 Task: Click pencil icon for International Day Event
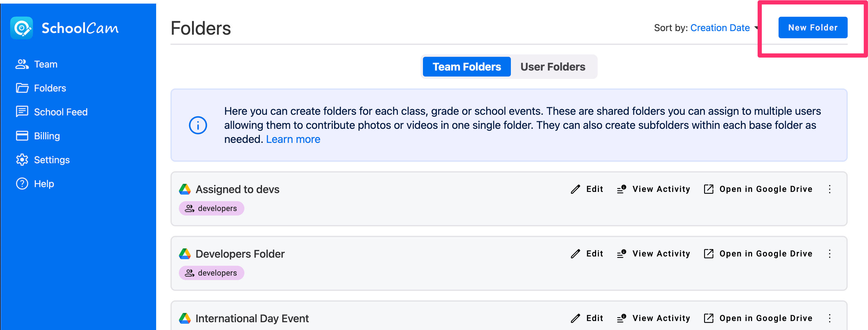575,319
